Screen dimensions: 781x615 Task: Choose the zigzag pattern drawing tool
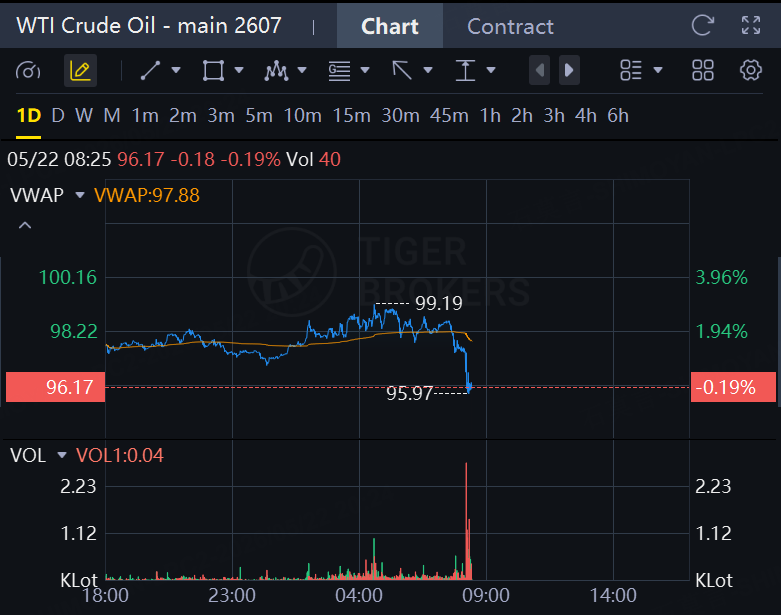click(x=276, y=71)
